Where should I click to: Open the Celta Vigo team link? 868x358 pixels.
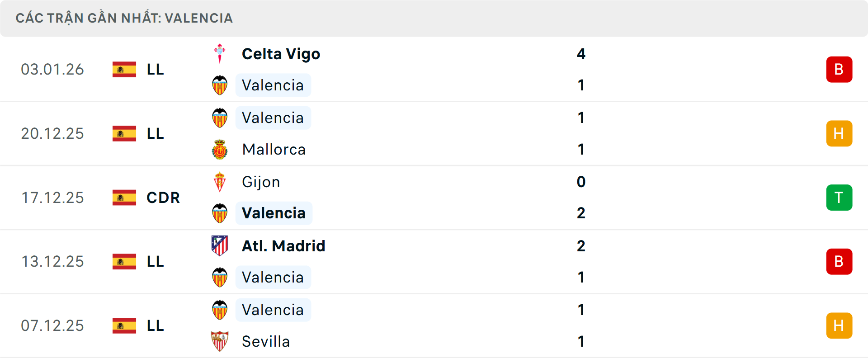click(281, 54)
